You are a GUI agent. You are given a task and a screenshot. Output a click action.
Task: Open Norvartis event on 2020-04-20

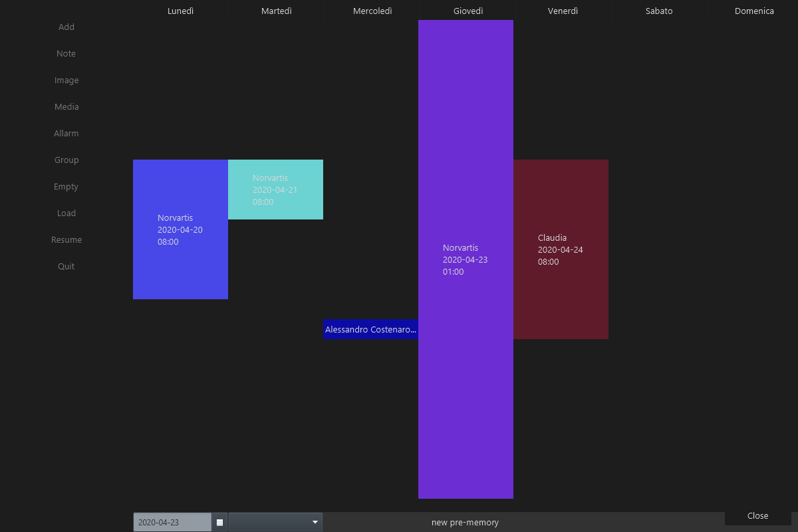pos(180,229)
